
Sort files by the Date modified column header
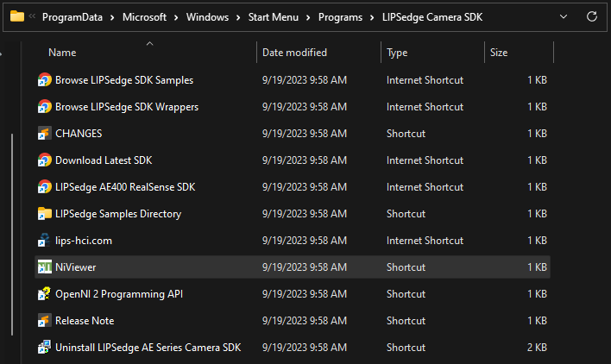pyautogui.click(x=294, y=53)
